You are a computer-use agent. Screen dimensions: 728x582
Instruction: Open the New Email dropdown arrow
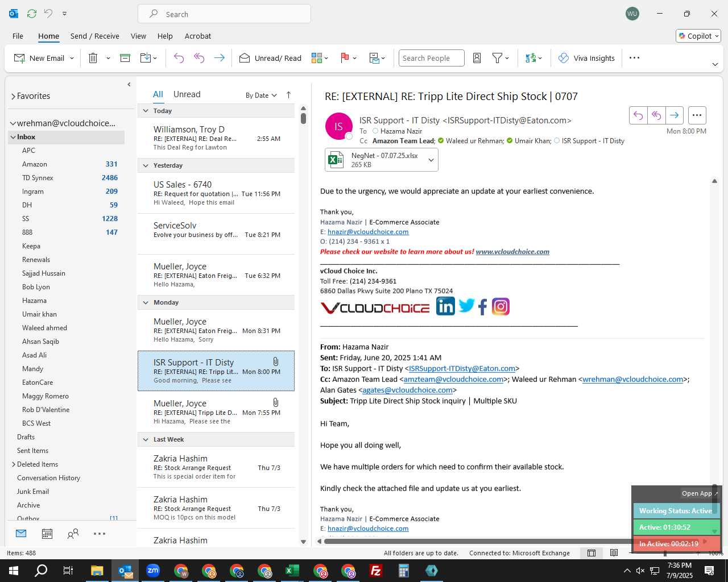[x=72, y=58]
